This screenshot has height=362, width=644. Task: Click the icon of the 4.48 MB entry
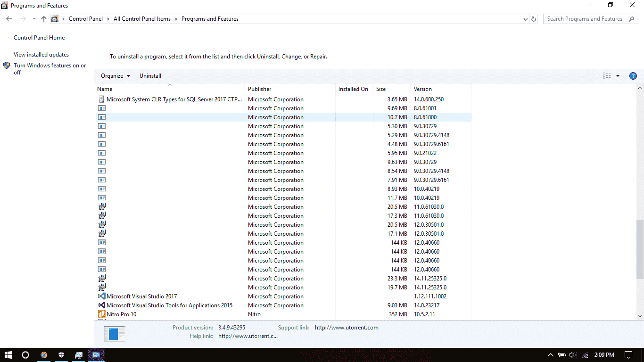coord(101,144)
